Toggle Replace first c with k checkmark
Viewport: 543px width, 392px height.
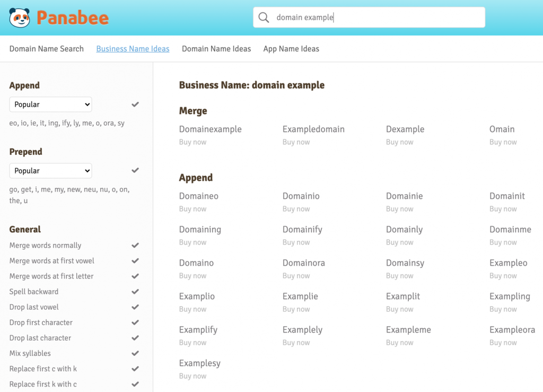(135, 369)
